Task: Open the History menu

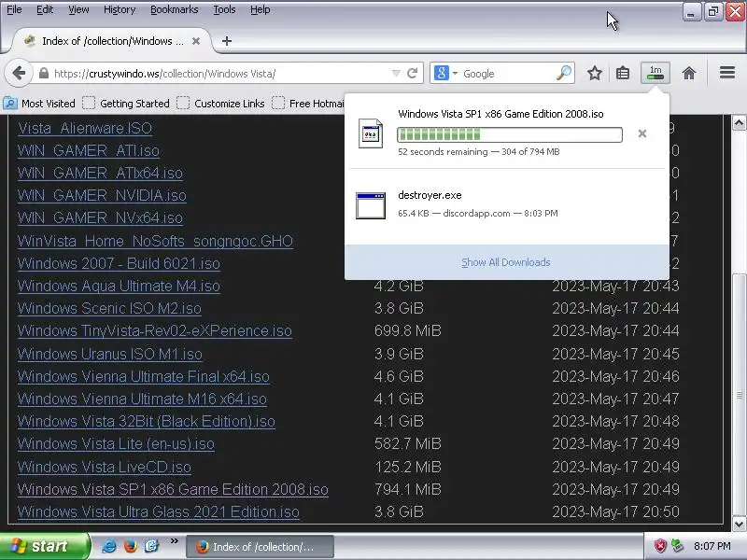Action: pos(120,9)
